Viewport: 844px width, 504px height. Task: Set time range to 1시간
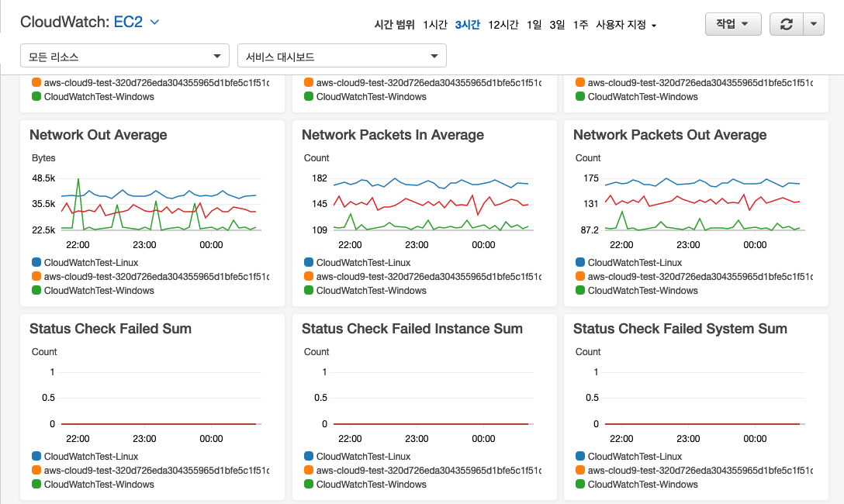click(x=435, y=25)
